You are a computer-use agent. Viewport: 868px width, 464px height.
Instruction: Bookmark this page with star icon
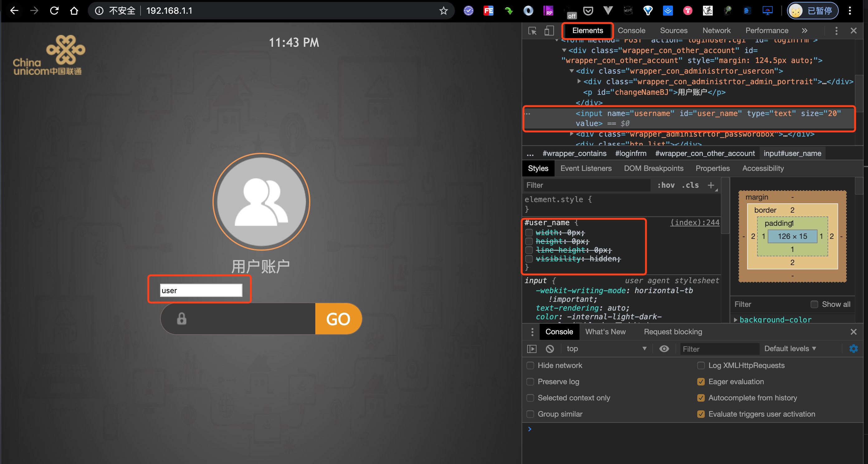[443, 11]
